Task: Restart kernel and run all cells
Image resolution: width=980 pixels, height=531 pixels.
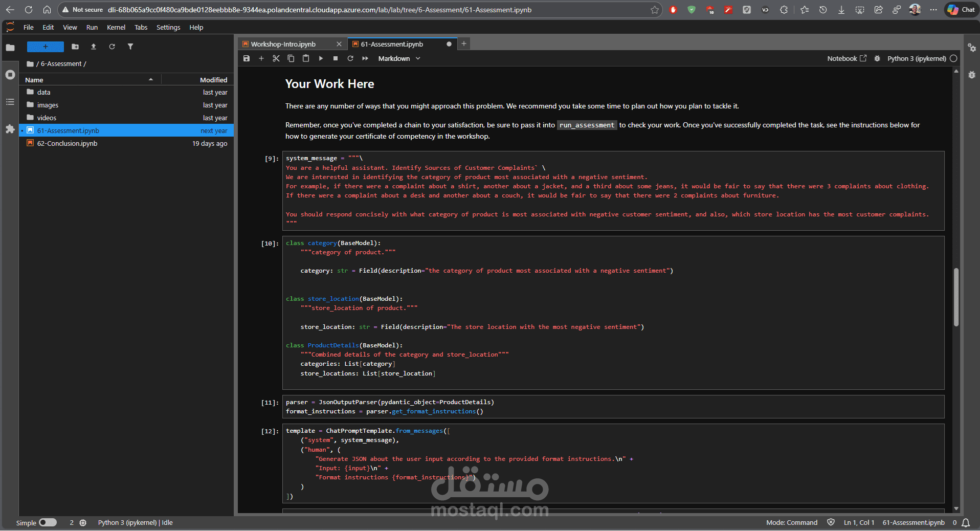Action: point(365,58)
